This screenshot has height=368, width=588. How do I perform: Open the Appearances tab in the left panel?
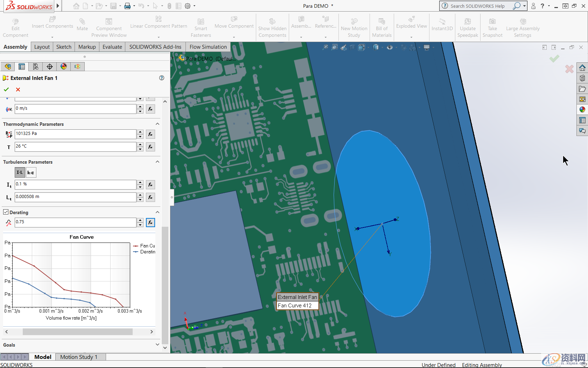(63, 66)
